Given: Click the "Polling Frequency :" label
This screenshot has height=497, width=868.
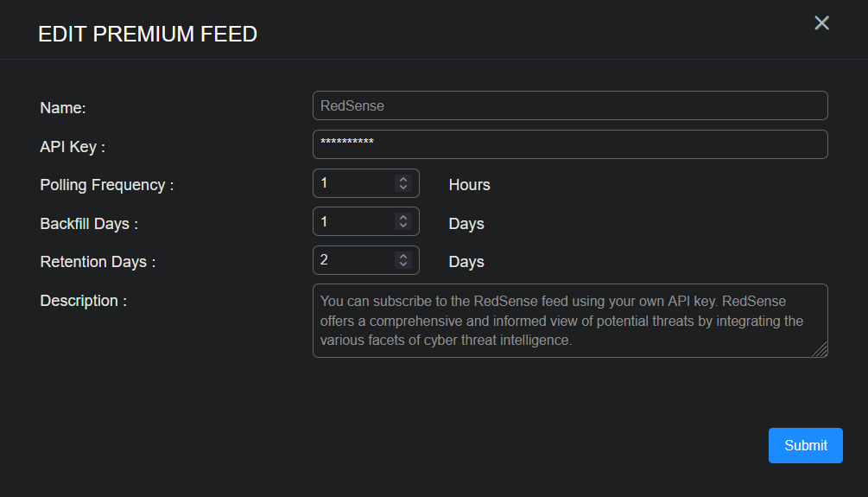Looking at the screenshot, I should tap(107, 185).
